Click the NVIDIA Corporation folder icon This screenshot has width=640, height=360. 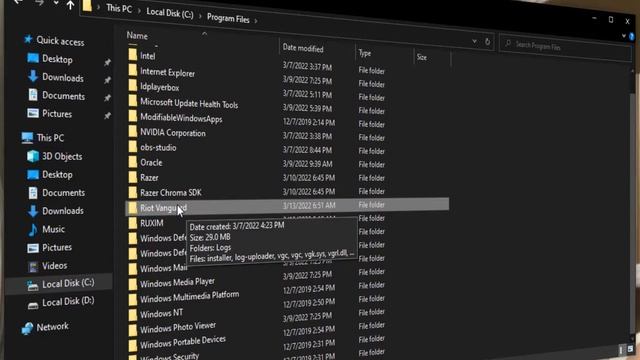pyautogui.click(x=133, y=131)
